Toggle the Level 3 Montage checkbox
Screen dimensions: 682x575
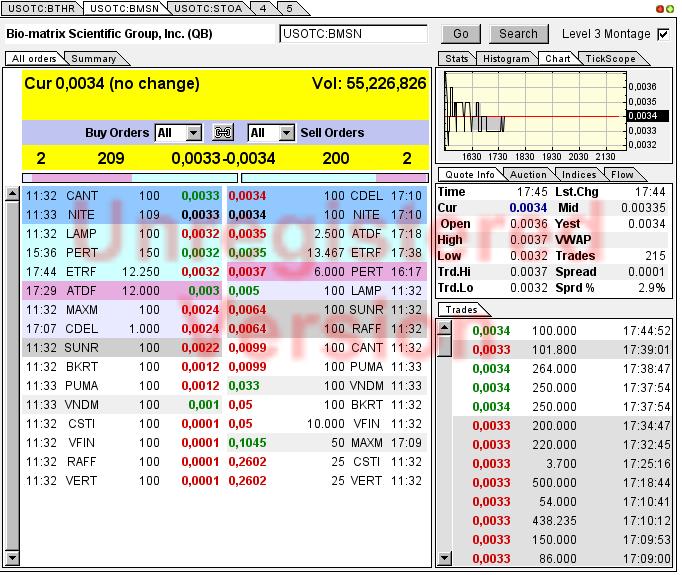(663, 34)
